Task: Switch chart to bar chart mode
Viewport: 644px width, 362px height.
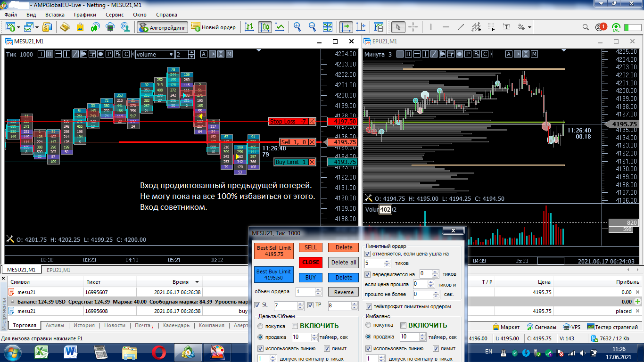Action: (x=249, y=27)
